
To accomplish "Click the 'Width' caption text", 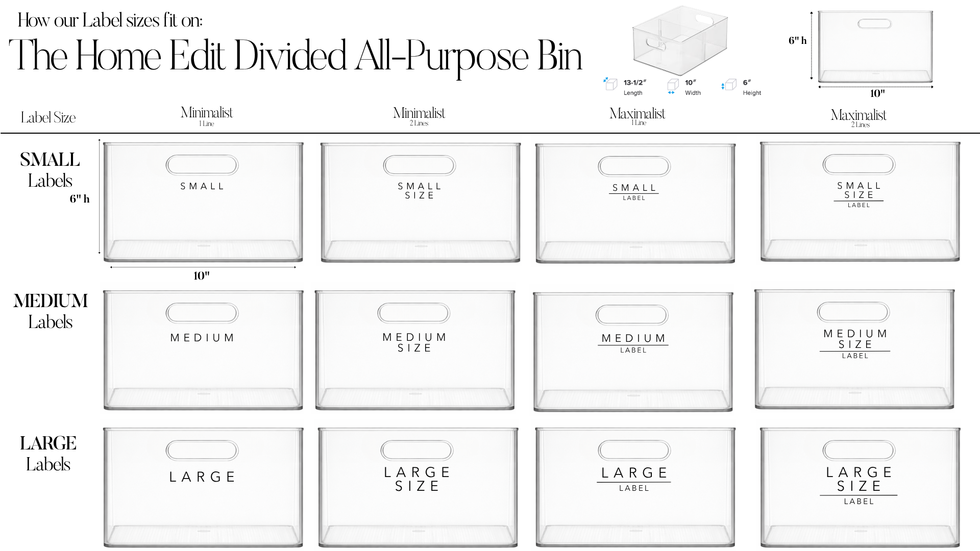I will (x=693, y=93).
